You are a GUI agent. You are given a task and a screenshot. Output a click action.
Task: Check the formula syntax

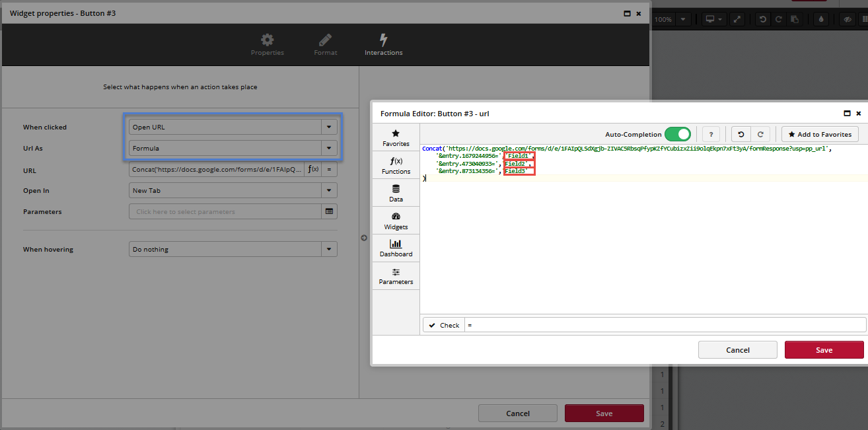point(443,325)
